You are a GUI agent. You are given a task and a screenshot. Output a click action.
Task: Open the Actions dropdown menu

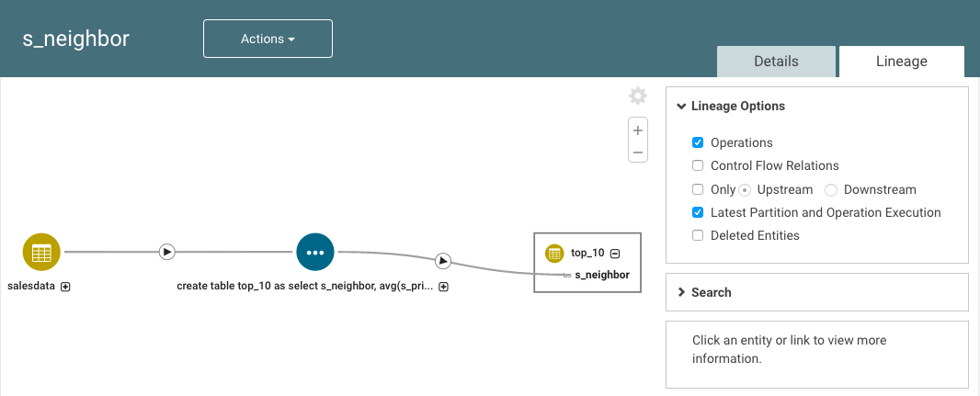268,39
